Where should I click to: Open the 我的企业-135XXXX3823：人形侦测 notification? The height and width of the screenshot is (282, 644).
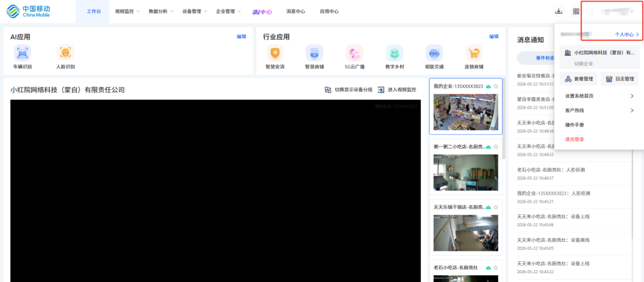click(574, 197)
